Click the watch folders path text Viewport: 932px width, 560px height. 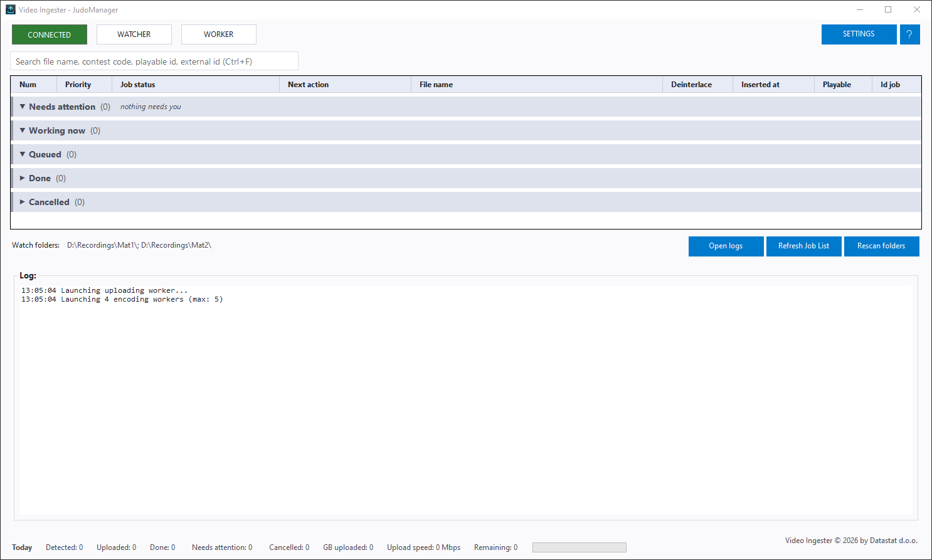click(139, 245)
